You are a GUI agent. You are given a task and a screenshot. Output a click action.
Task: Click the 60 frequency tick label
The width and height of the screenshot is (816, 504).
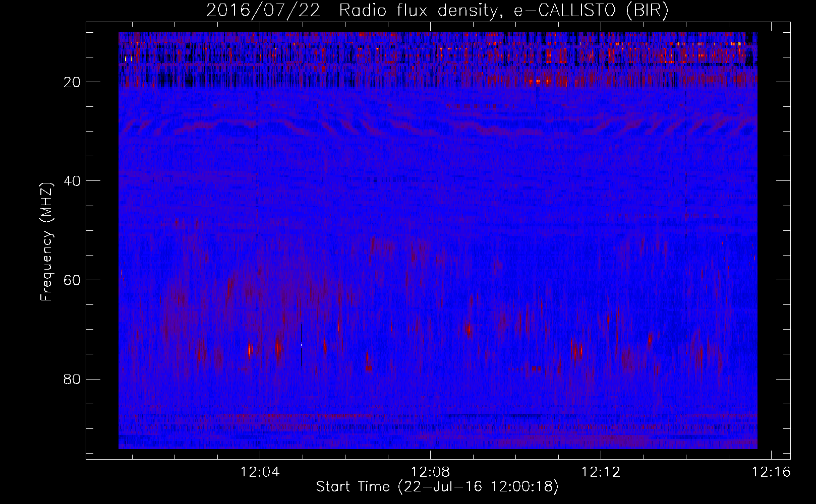(73, 280)
